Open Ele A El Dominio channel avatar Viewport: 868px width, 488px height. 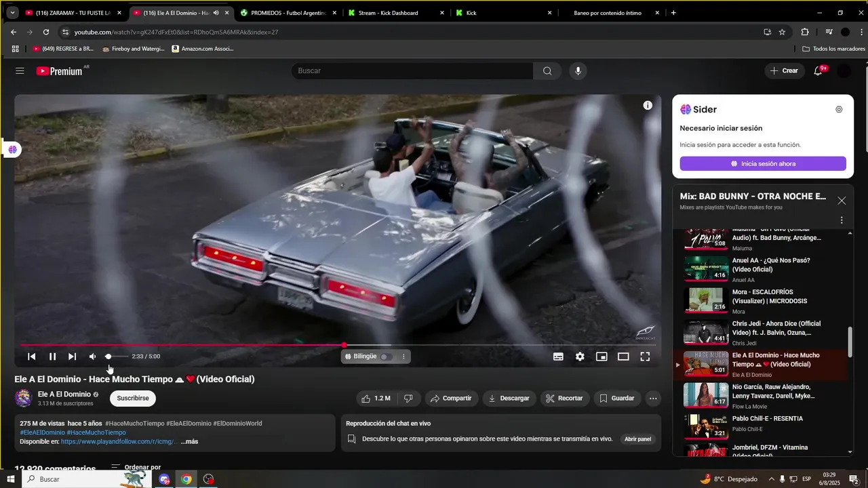(24, 399)
